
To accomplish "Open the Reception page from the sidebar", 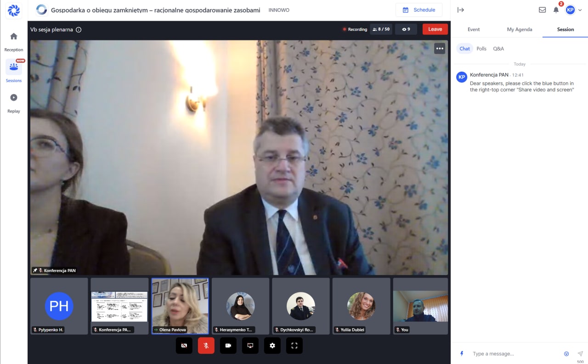I will (x=14, y=41).
